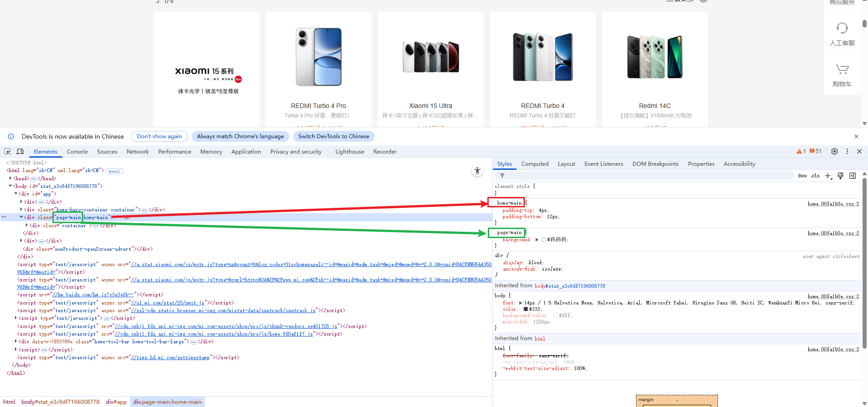Click the #fff background-color swatch in body rule
The image size is (868, 407).
556,316
